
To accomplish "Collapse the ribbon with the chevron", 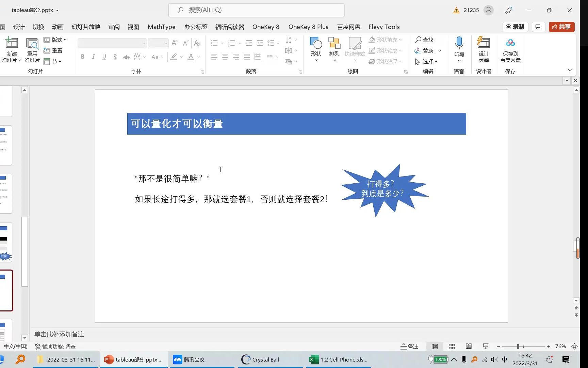I will coord(570,70).
